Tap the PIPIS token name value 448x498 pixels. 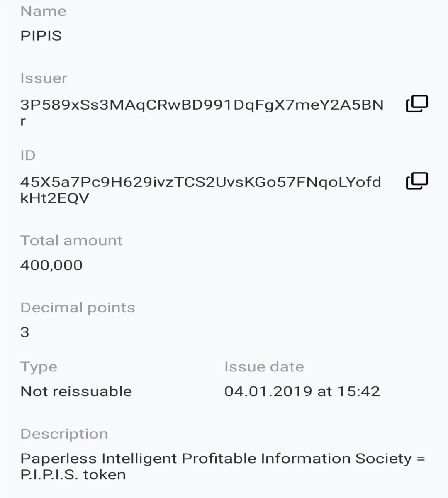[41, 36]
